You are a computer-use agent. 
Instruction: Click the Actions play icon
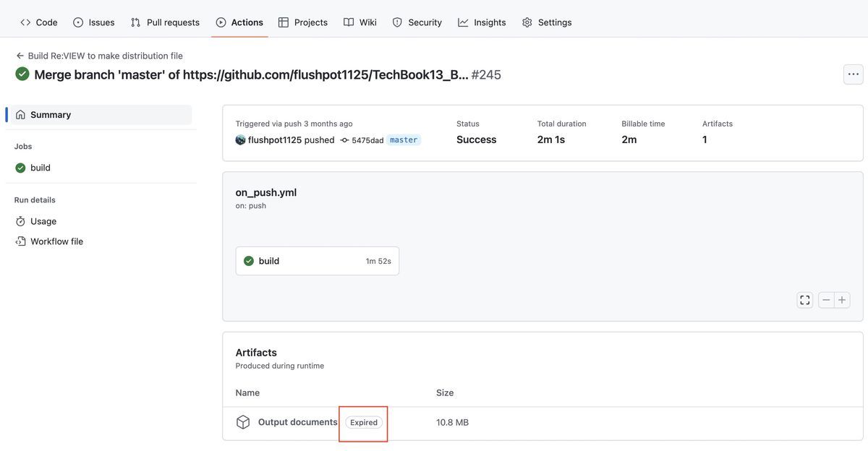pyautogui.click(x=221, y=22)
